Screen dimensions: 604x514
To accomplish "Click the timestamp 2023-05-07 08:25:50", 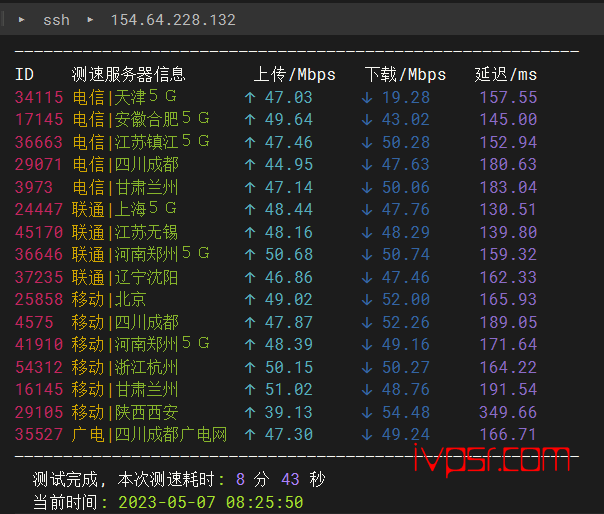I will 211,502.
